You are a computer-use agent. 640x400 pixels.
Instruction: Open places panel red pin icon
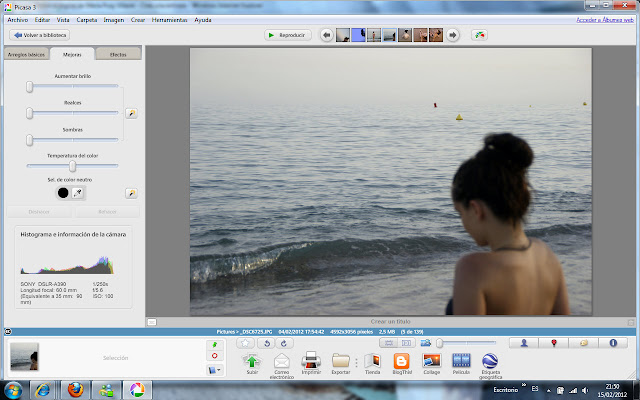click(553, 343)
